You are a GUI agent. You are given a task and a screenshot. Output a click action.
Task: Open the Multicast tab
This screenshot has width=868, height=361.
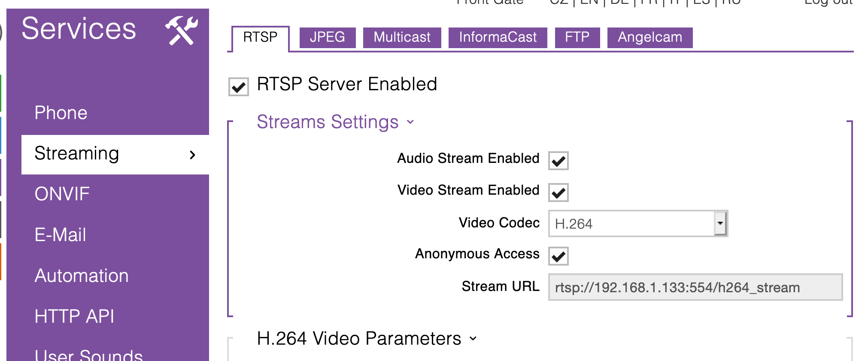point(402,37)
